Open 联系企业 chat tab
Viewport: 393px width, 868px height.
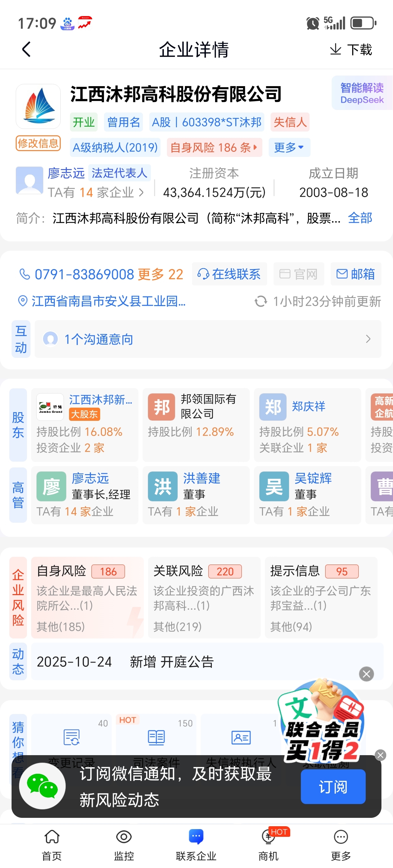(x=196, y=845)
